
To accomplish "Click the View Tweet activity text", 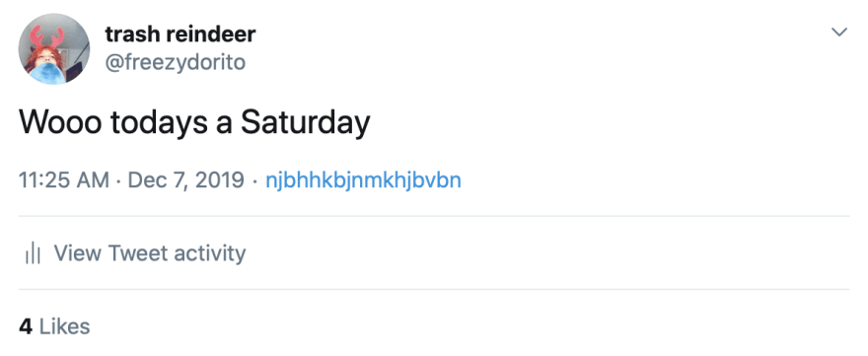I will [150, 253].
